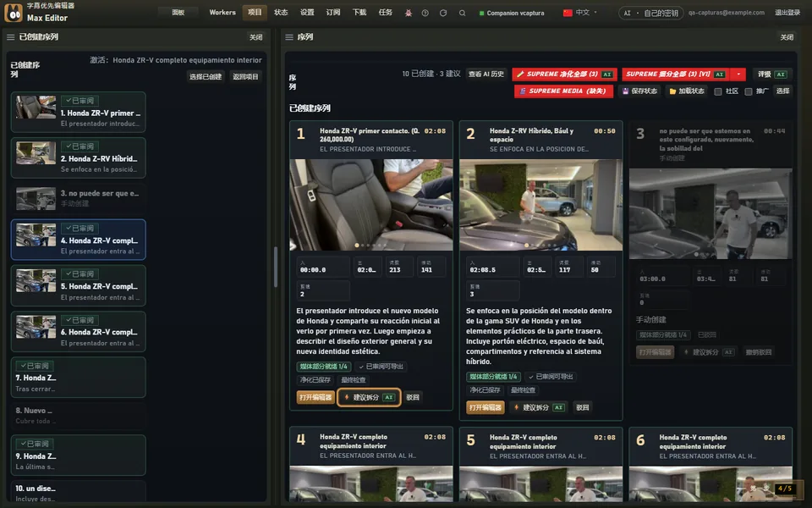
Task: Click the Max Editor owl logo
Action: pos(14,13)
